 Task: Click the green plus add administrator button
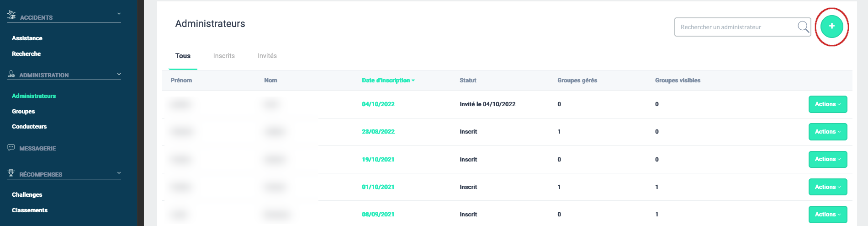click(x=831, y=27)
